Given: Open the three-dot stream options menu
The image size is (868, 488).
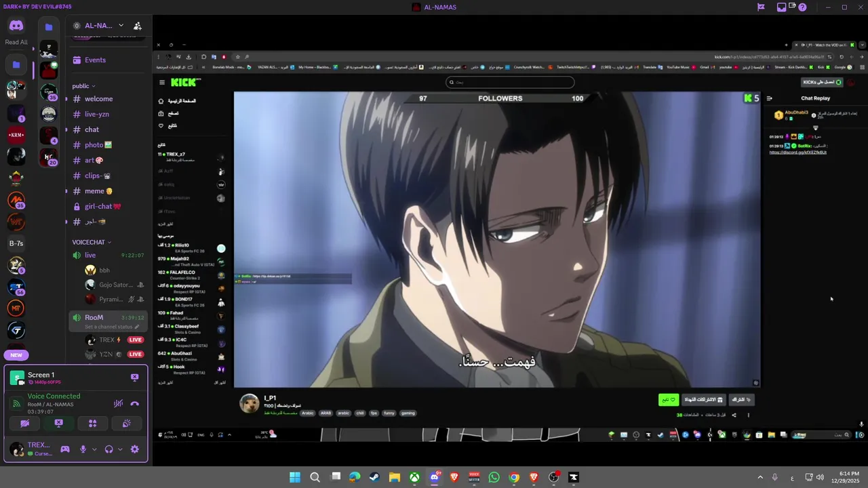Looking at the screenshot, I should (x=749, y=415).
